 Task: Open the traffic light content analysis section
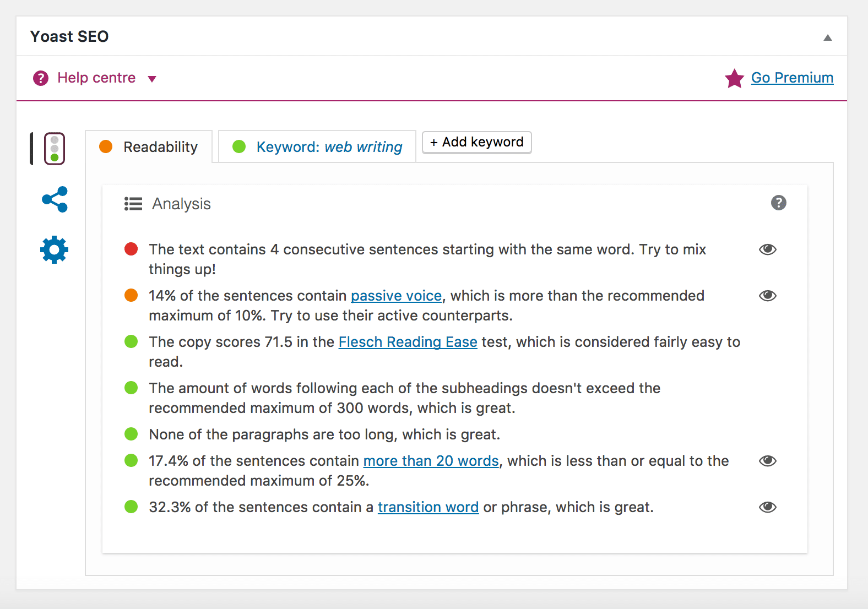(55, 149)
